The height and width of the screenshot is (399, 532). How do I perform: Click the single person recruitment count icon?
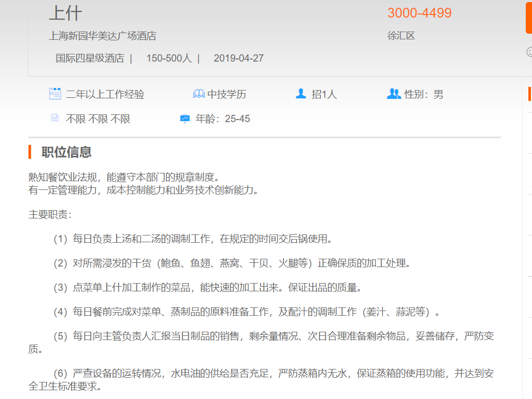[x=301, y=94]
